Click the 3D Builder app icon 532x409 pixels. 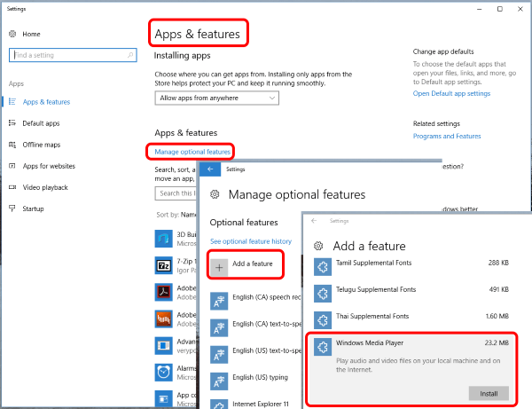tap(163, 239)
